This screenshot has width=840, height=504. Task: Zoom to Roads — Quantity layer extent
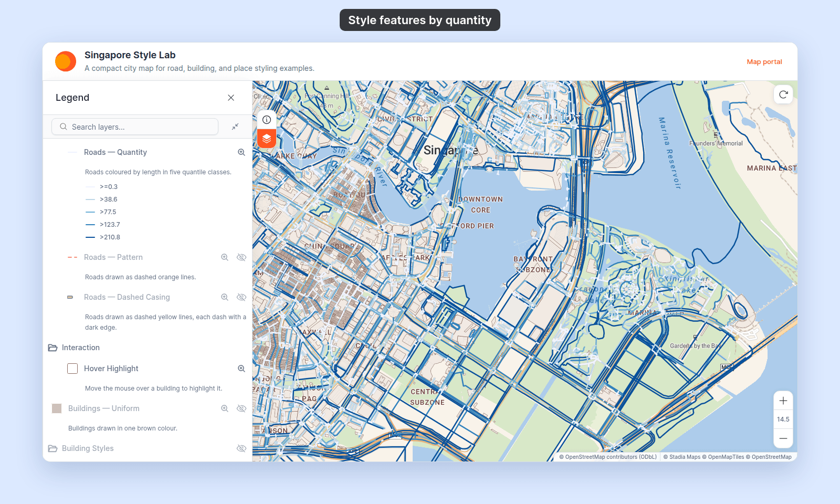point(241,152)
